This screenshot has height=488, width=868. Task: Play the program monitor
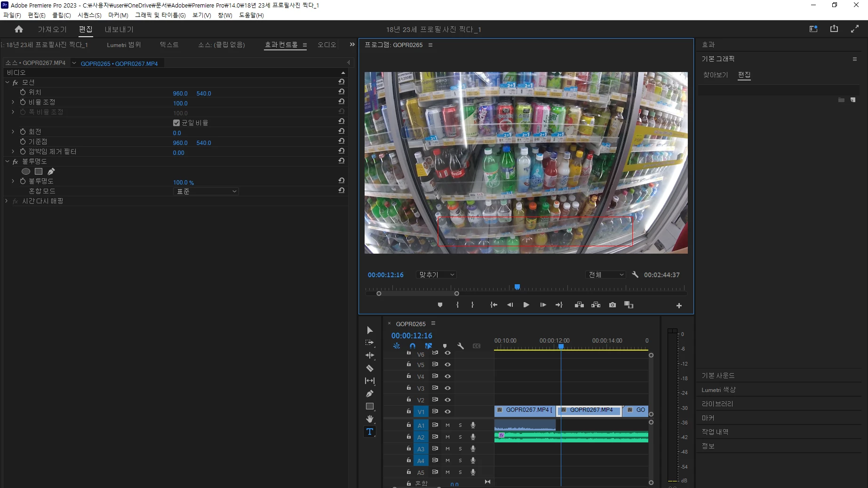(x=526, y=305)
